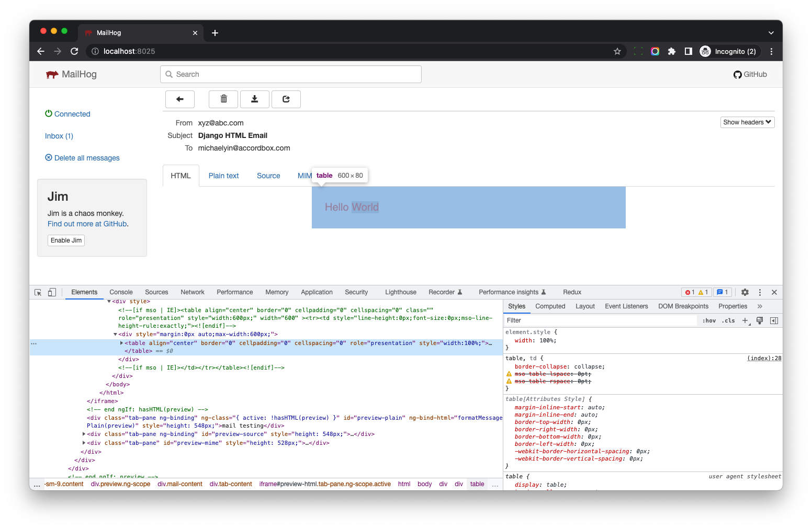This screenshot has width=812, height=529.
Task: Toggle the device toolbar in DevTools
Action: [x=52, y=292]
